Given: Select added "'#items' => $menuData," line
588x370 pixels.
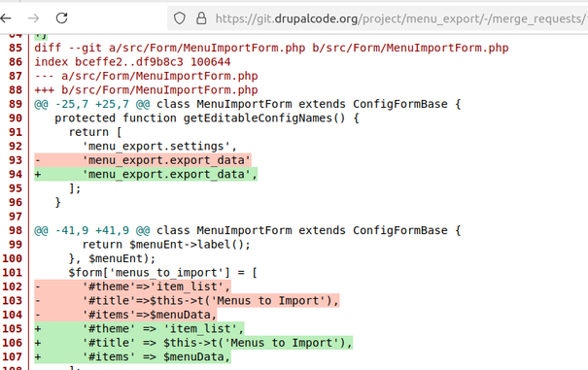Looking at the screenshot, I should (133, 356).
